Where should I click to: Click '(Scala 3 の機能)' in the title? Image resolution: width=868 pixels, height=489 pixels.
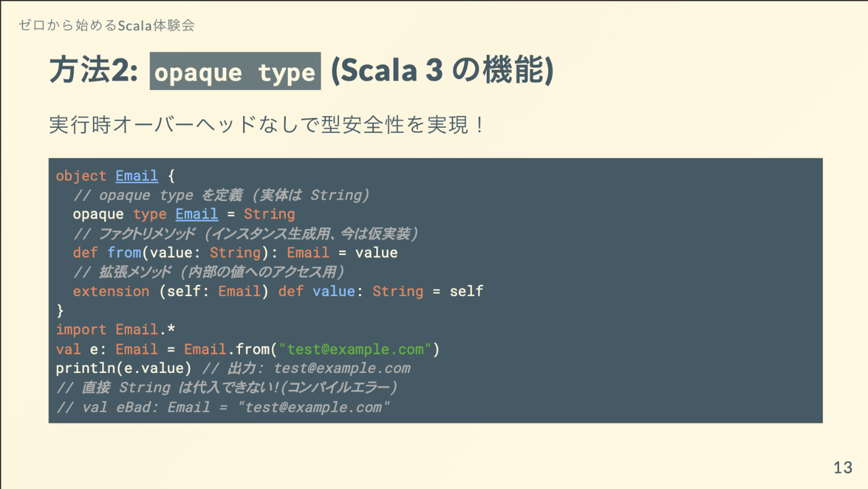click(441, 71)
